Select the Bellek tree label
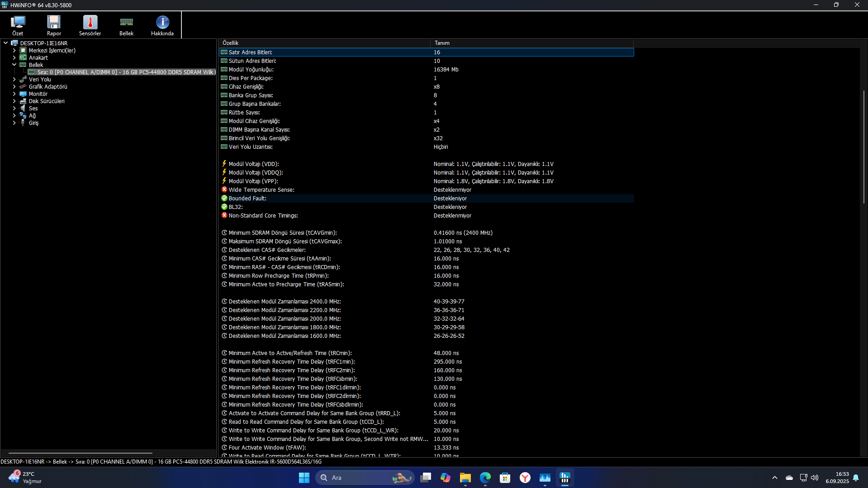The height and width of the screenshot is (488, 868). coord(36,65)
